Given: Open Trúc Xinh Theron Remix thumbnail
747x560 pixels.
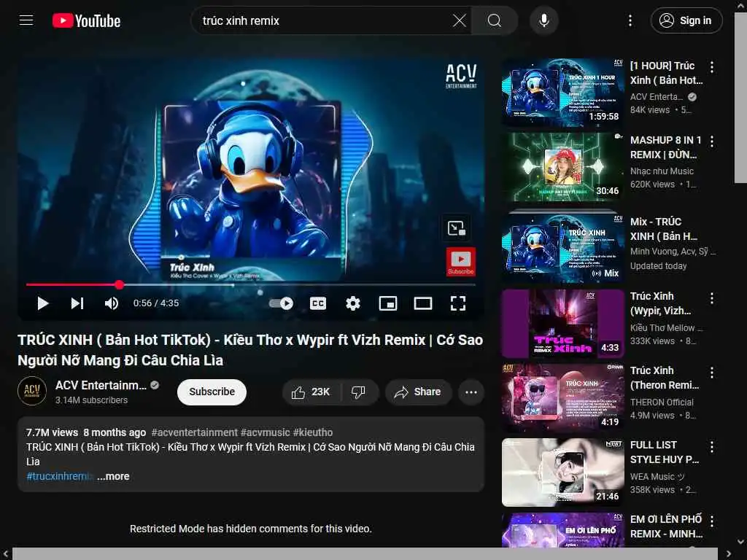Looking at the screenshot, I should click(562, 397).
